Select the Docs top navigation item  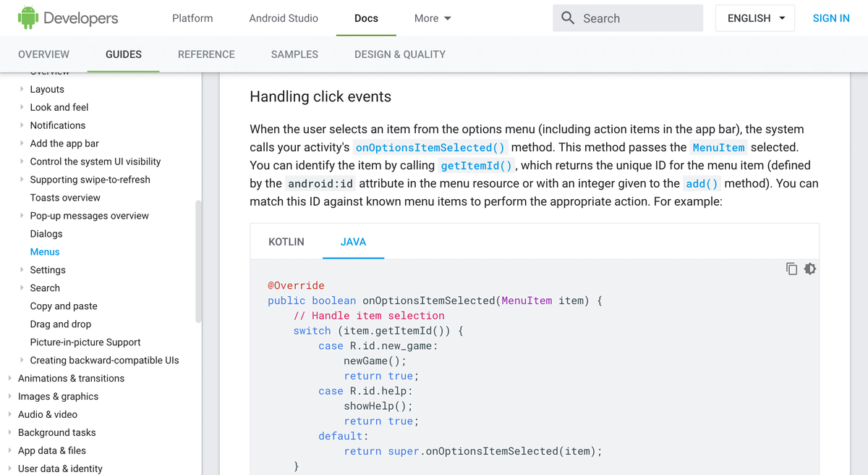click(x=366, y=18)
